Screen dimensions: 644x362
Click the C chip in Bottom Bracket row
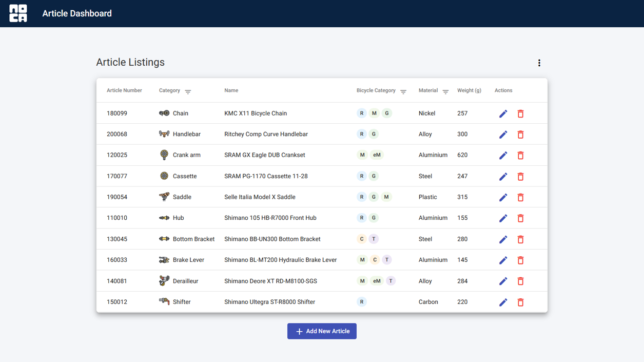[362, 239]
